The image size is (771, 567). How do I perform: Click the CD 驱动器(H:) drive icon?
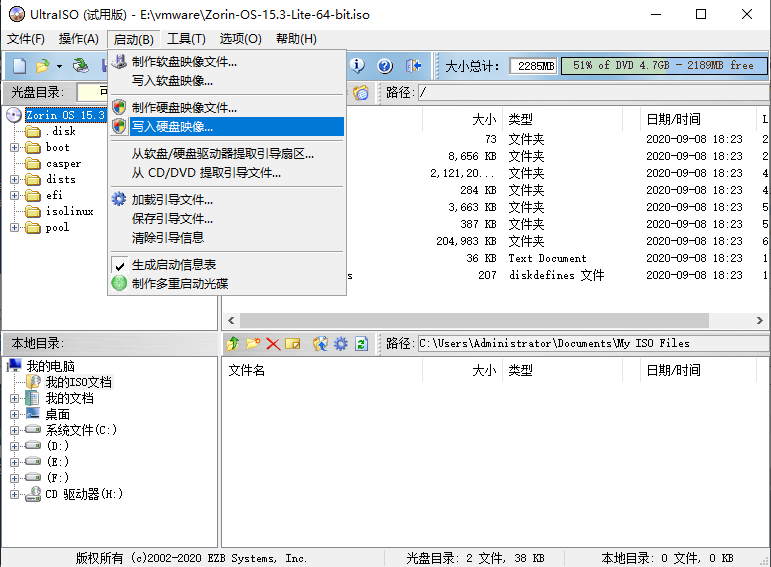coord(33,494)
